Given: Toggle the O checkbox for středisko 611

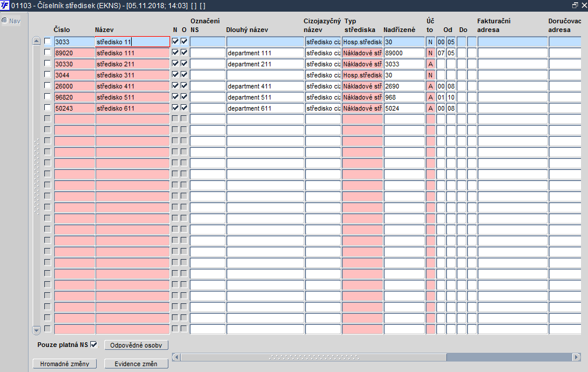Looking at the screenshot, I should click(x=184, y=108).
